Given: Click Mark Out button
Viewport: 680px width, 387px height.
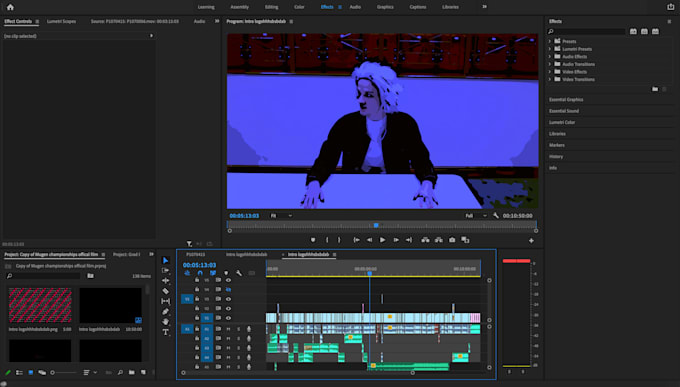Looking at the screenshot, I should [339, 240].
